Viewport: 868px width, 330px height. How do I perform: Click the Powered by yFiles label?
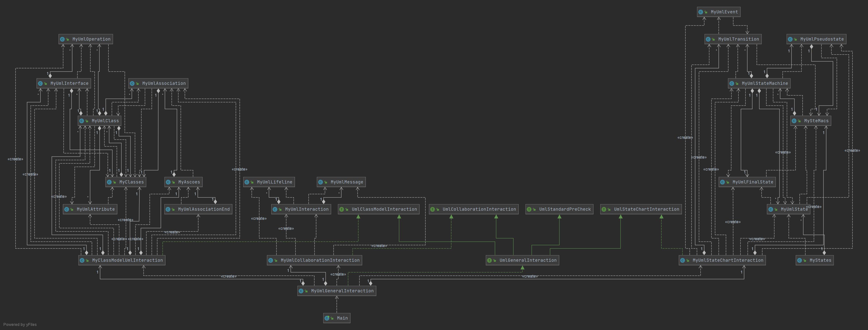coord(20,325)
